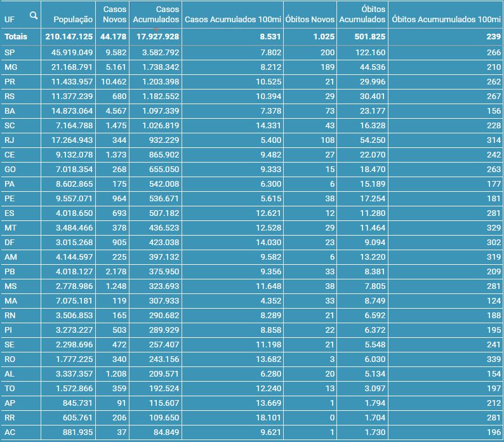
Task: Sort by Óbitos Acumumulados 100mi header
Action: tap(446, 20)
